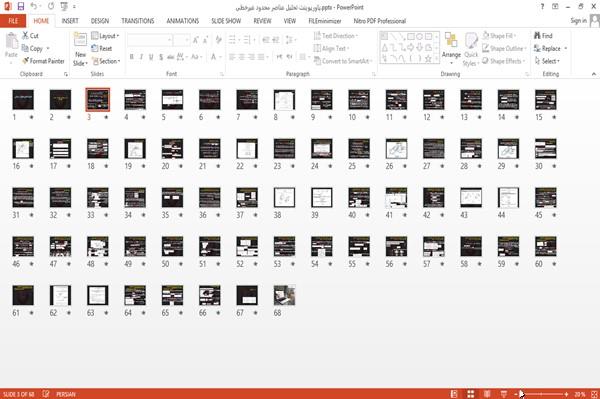Viewport: 600px width, 399px height.
Task: Start Slide Show from status bar
Action: coord(504,394)
